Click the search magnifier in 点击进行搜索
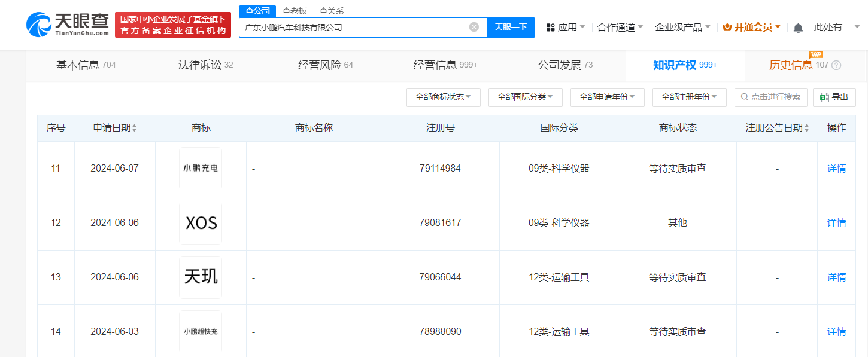The width and height of the screenshot is (868, 357). tap(744, 97)
